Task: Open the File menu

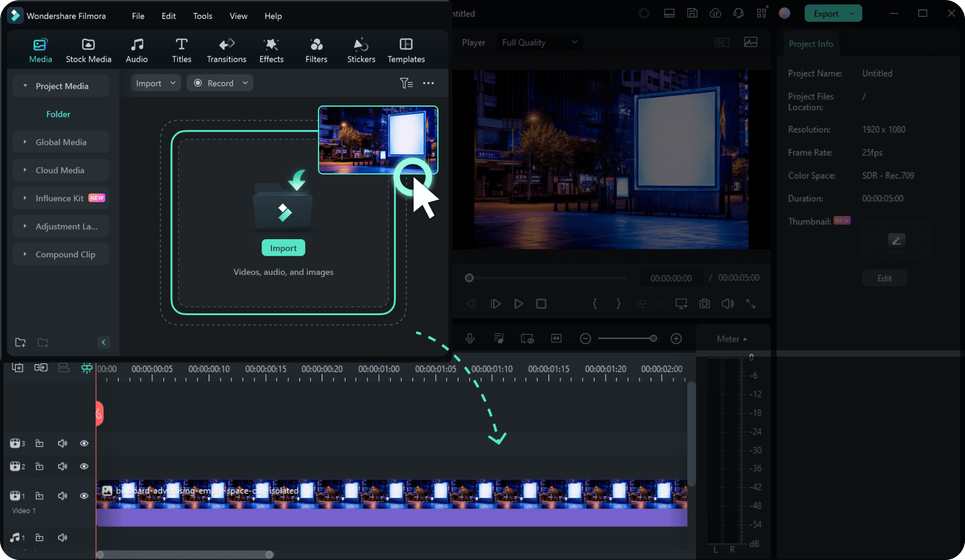Action: pos(138,16)
